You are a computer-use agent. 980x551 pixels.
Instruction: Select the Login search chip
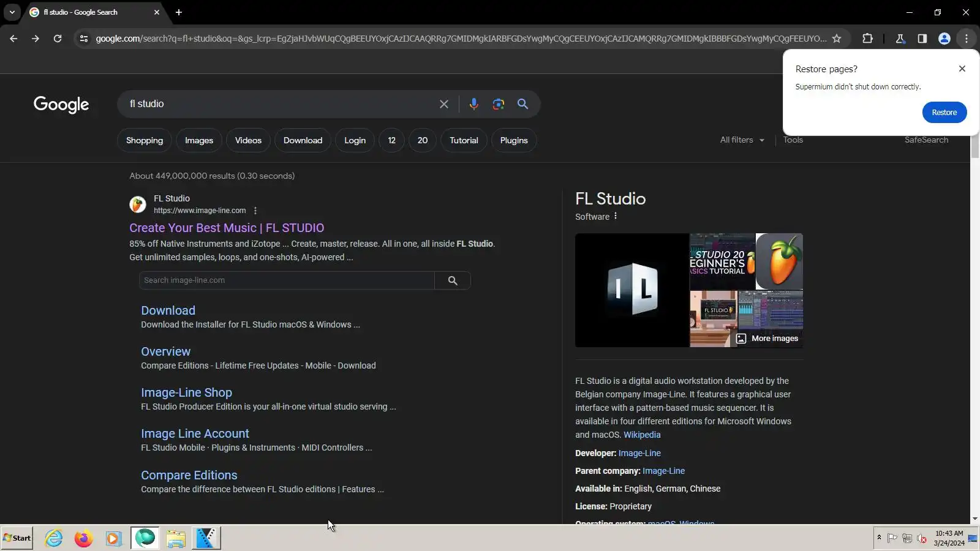click(x=355, y=140)
